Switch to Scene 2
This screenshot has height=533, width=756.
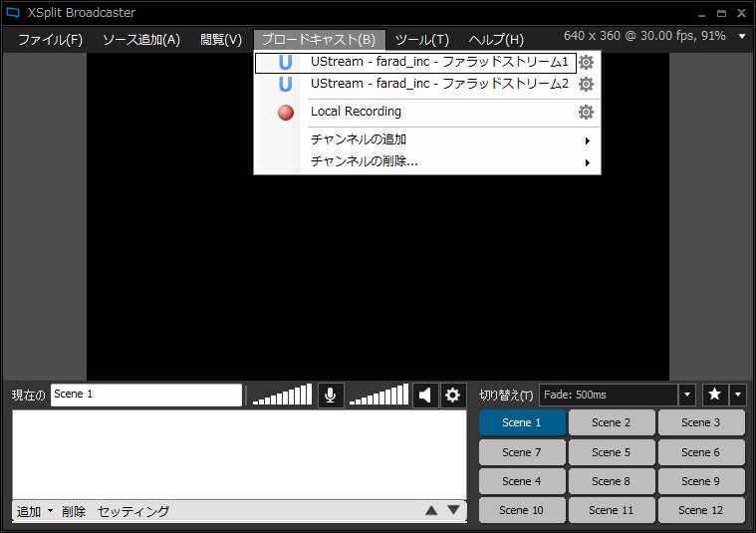[612, 422]
